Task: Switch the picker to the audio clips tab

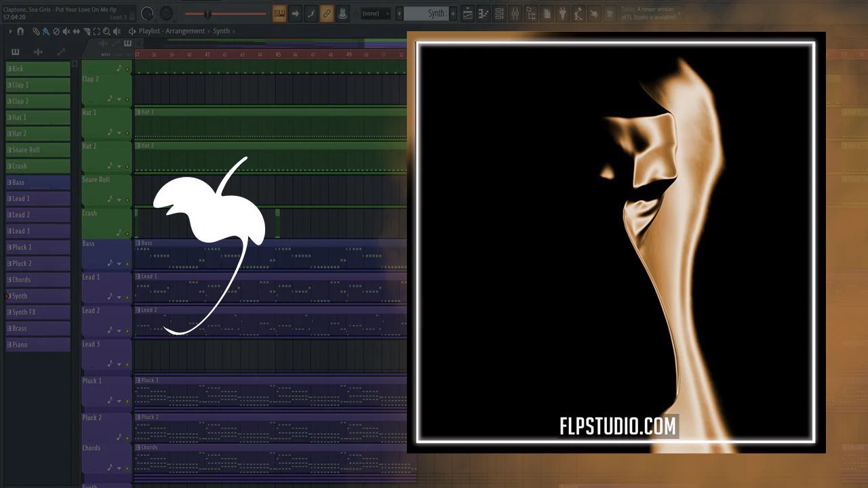Action: (x=38, y=52)
